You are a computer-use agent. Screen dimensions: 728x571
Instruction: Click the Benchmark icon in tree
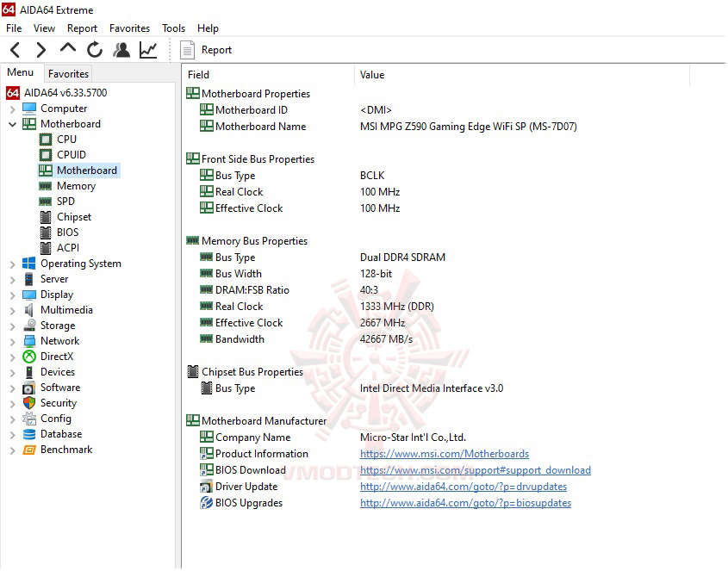(29, 450)
